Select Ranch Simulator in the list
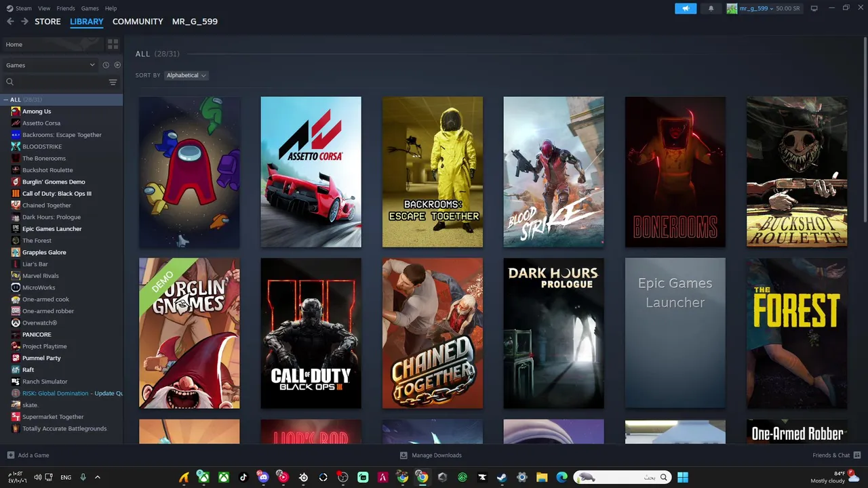Image resolution: width=868 pixels, height=488 pixels. (62, 382)
